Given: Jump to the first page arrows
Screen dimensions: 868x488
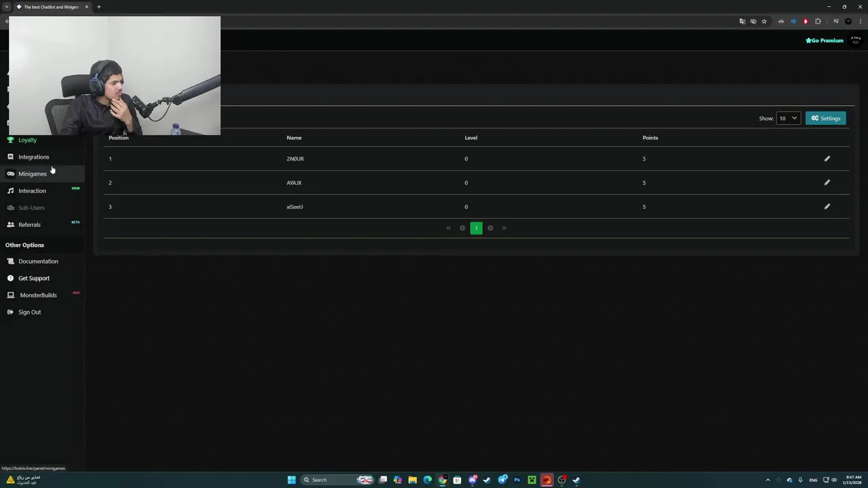Looking at the screenshot, I should tap(448, 228).
